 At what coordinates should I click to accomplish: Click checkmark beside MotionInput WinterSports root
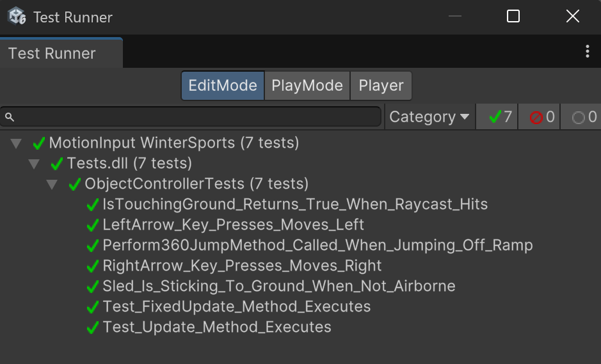39,143
